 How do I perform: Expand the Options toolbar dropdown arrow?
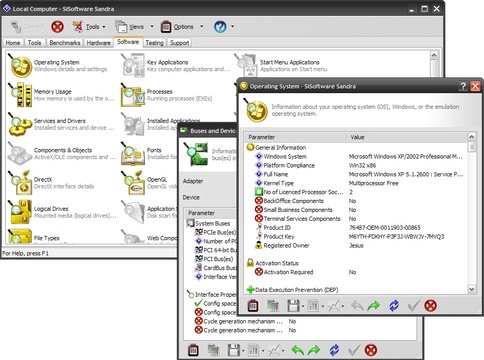201,27
